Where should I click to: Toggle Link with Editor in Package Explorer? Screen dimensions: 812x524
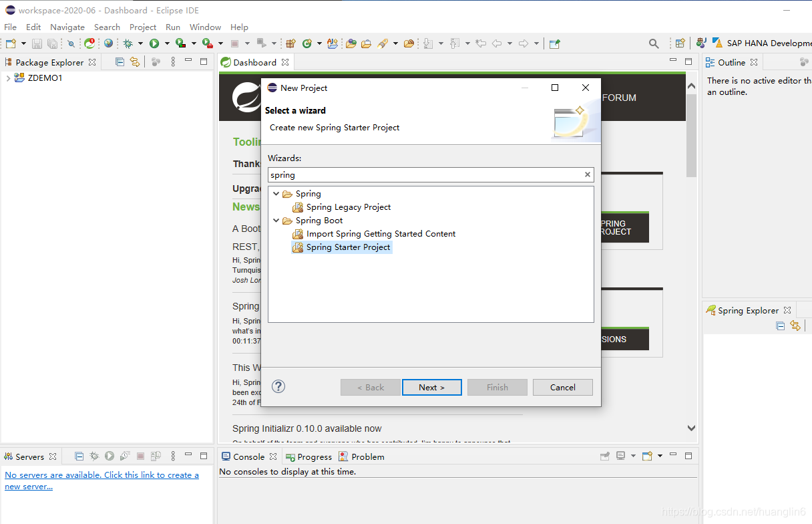coord(135,61)
